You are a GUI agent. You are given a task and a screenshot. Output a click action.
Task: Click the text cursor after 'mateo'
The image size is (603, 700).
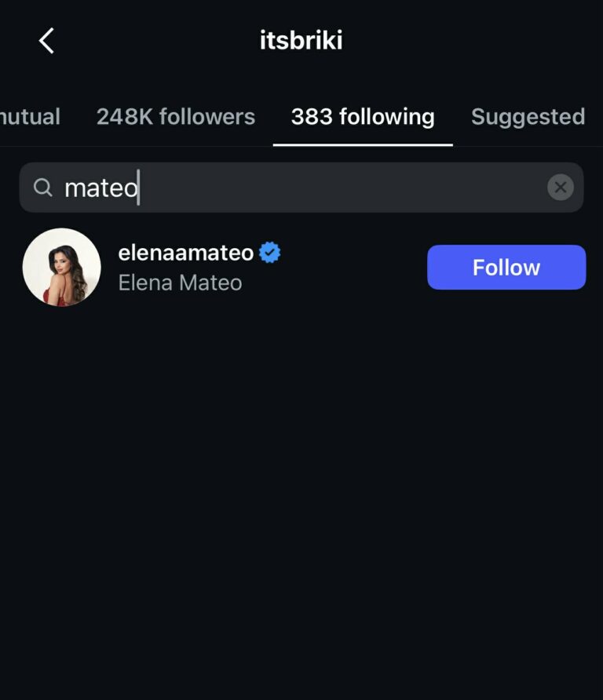[x=139, y=188]
